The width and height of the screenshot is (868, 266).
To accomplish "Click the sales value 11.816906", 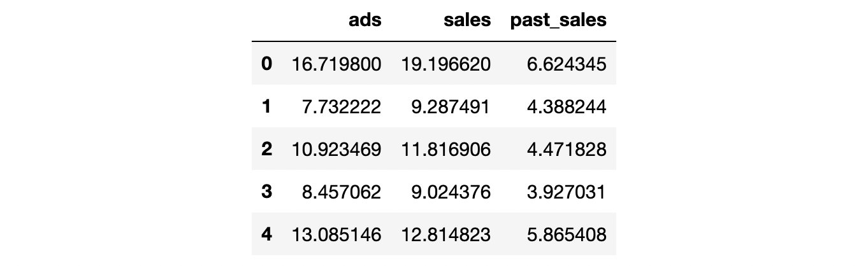I will [x=446, y=149].
